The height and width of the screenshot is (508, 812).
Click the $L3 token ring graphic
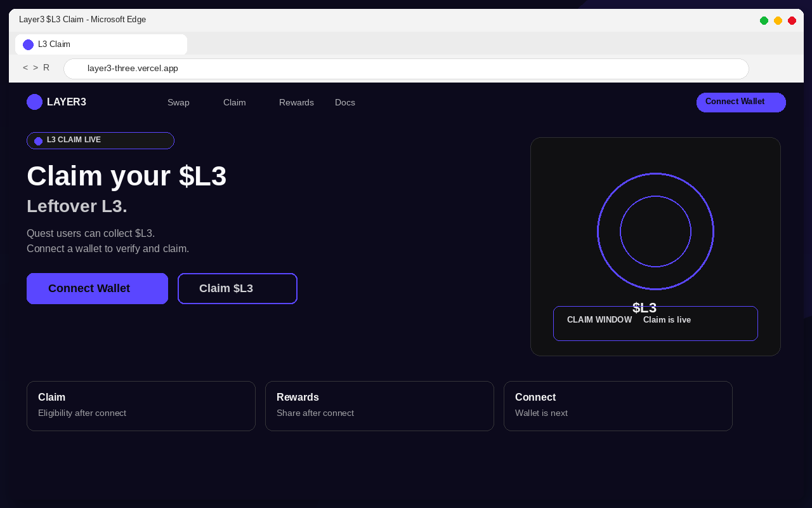pyautogui.click(x=655, y=231)
